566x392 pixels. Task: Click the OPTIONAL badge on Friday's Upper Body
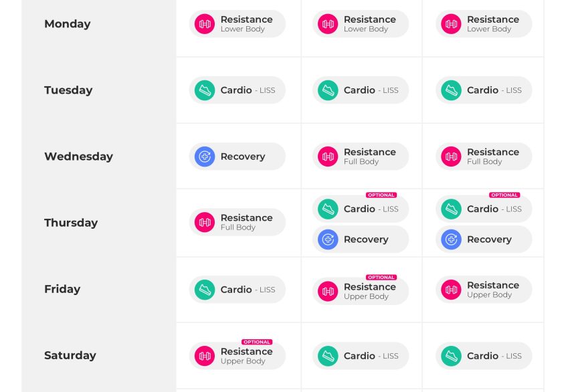pyautogui.click(x=381, y=277)
